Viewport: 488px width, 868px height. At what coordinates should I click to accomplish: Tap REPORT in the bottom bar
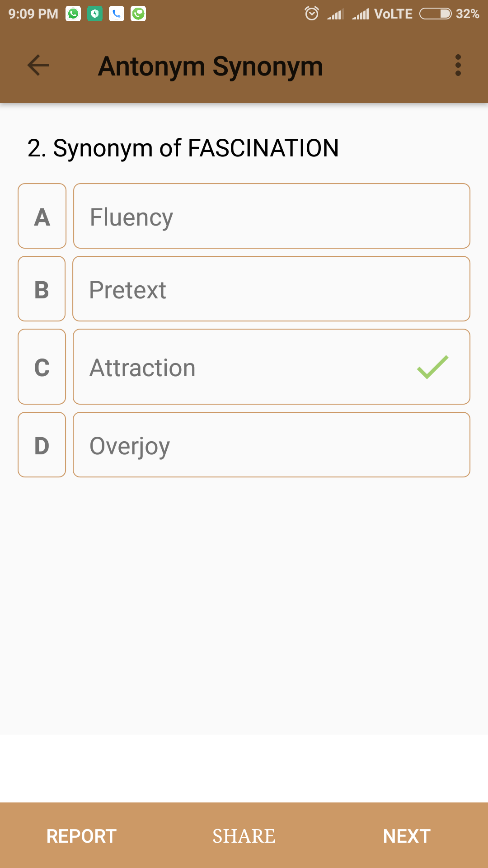click(81, 836)
